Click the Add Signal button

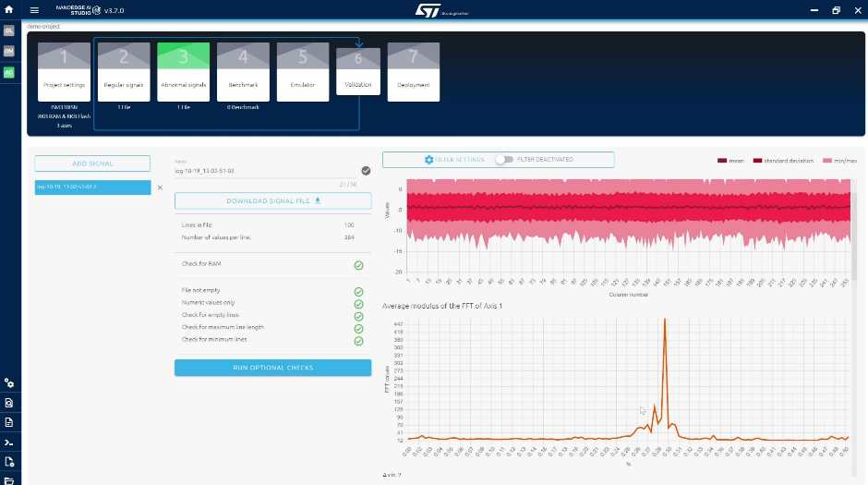(x=92, y=164)
